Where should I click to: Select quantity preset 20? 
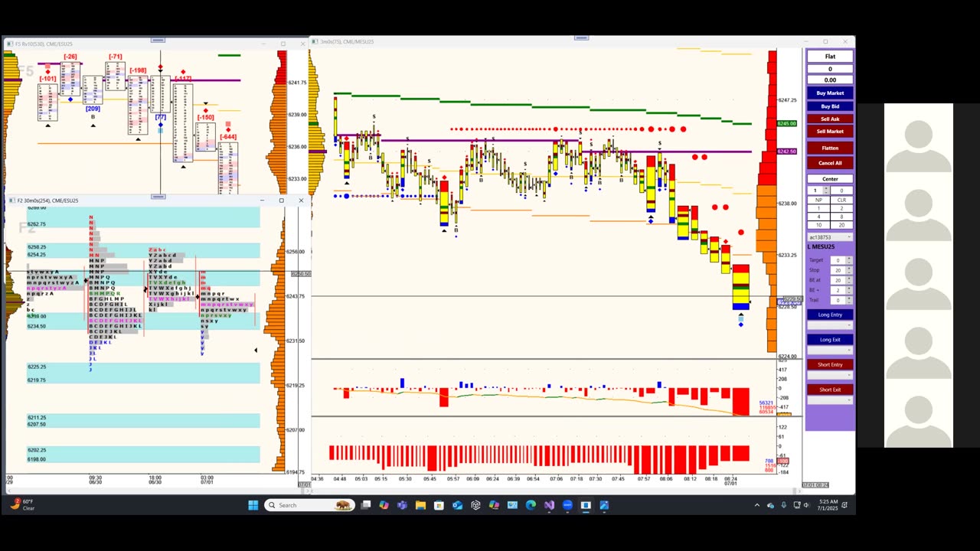tap(841, 225)
